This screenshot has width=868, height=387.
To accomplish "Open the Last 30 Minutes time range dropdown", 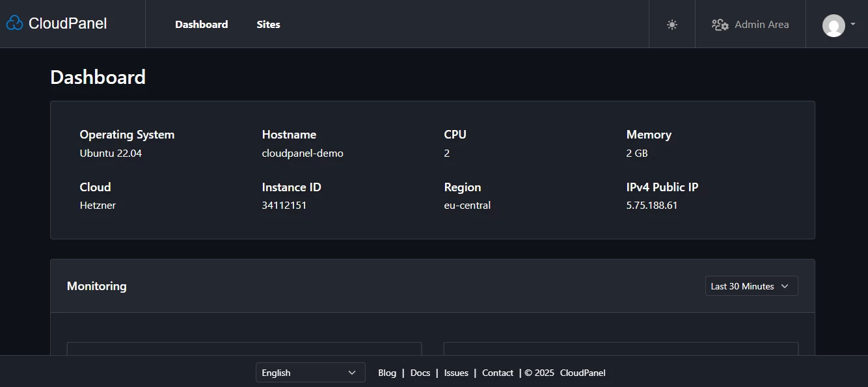I will pyautogui.click(x=751, y=286).
